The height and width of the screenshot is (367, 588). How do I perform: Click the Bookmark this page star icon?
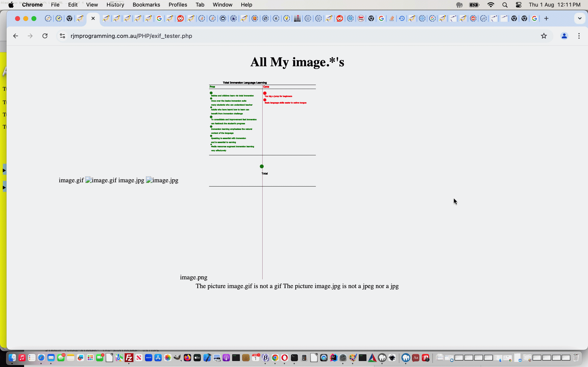pos(543,36)
